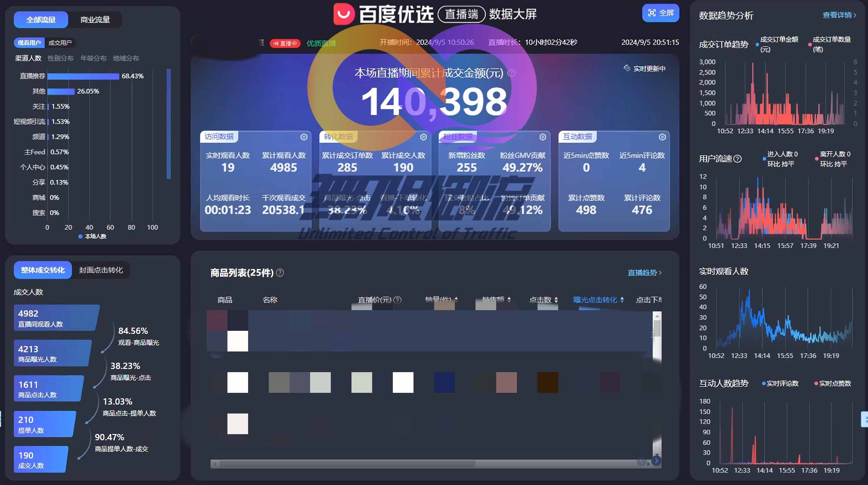Toggle 成交订单金额(元) legend series
This screenshot has width=868, height=485.
coord(777,44)
